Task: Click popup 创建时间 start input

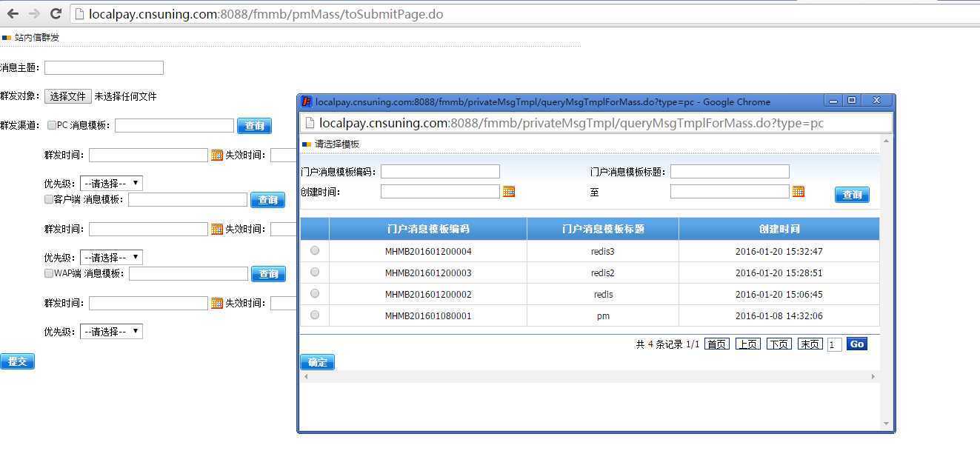Action: pos(440,191)
